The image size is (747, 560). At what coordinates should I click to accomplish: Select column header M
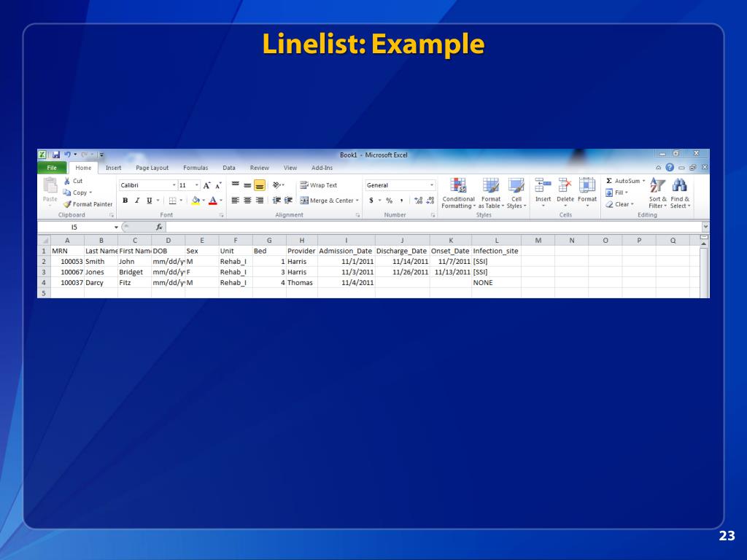(538, 241)
